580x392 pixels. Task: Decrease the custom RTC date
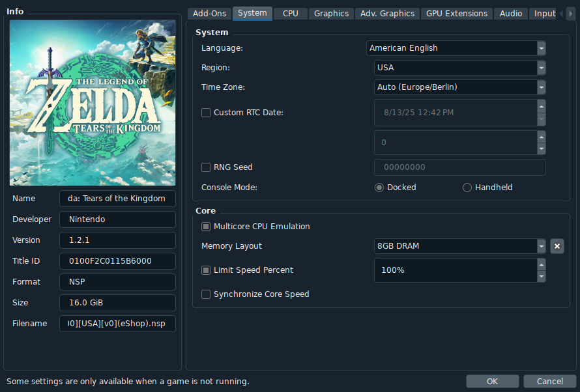[541, 119]
